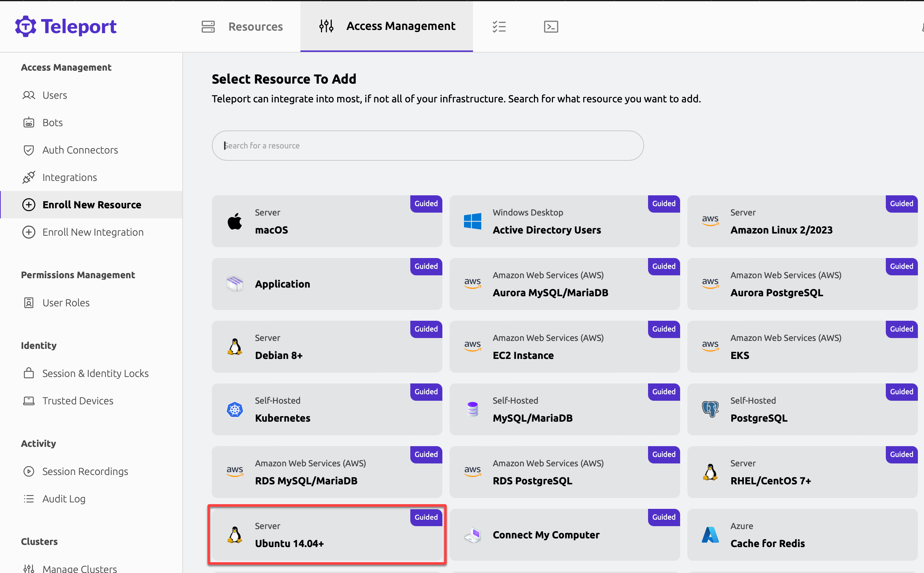Pick the Aurora MySQL/MariaDB card
This screenshot has width=924, height=573.
click(565, 284)
